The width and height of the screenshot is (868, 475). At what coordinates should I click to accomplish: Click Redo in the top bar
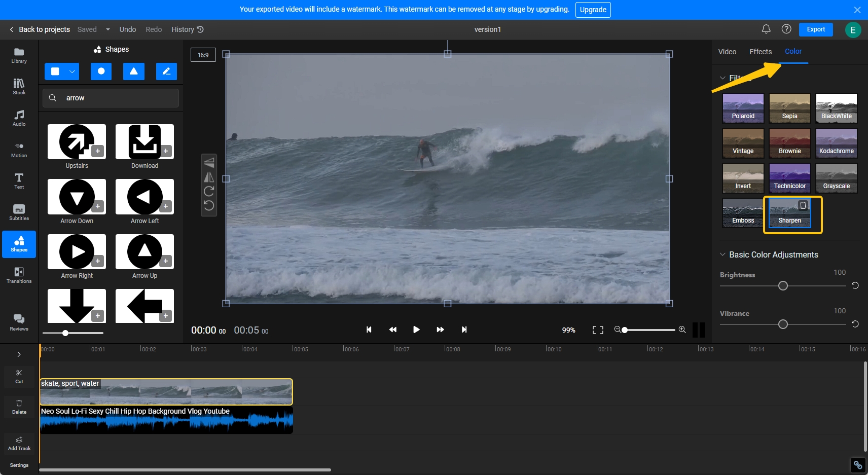tap(154, 29)
